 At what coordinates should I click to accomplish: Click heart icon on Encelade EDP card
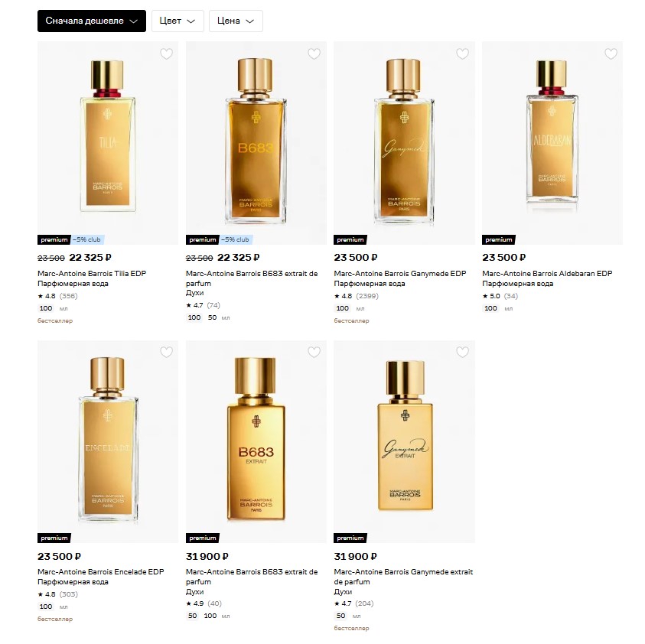tap(166, 352)
